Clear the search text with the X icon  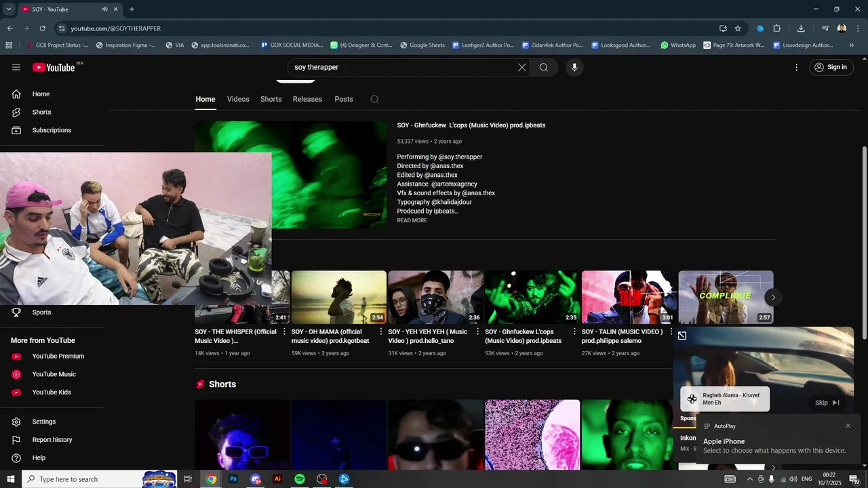coord(522,67)
